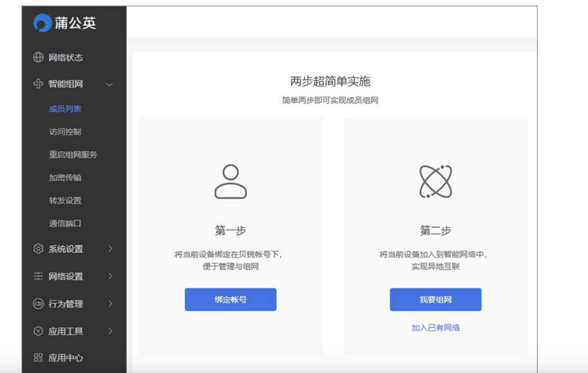This screenshot has height=373, width=588.
Task: Click the 系统设置 label in the sidebar
Action: (x=66, y=249)
